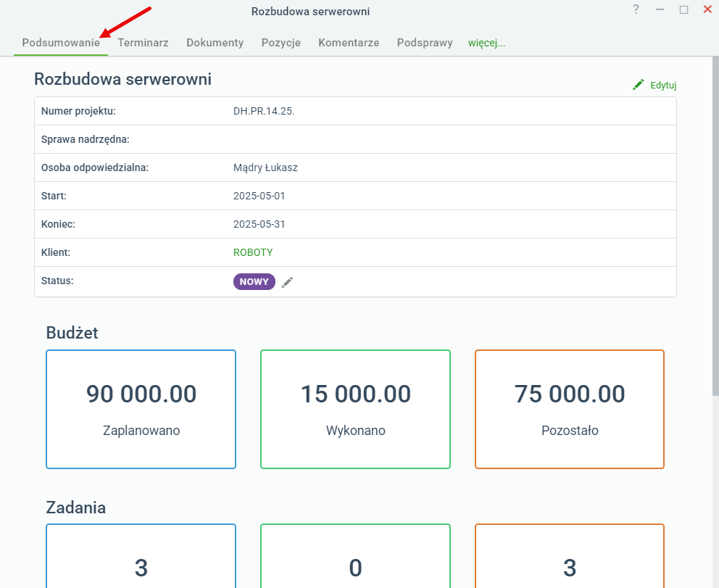The image size is (719, 588).
Task: Click the Sprawa nadrzędna label
Action: pos(86,139)
